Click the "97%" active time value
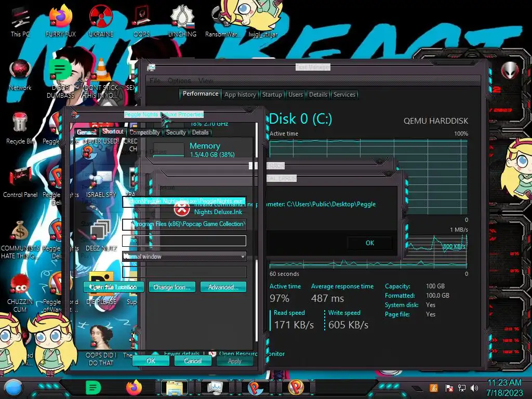This screenshot has height=399, width=532. [x=279, y=298]
